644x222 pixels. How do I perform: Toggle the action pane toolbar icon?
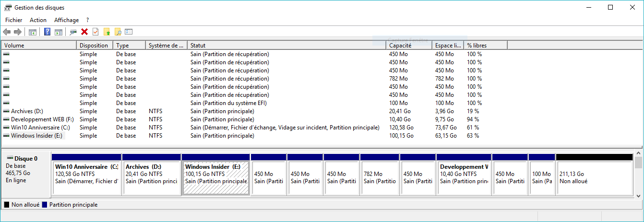pyautogui.click(x=59, y=32)
